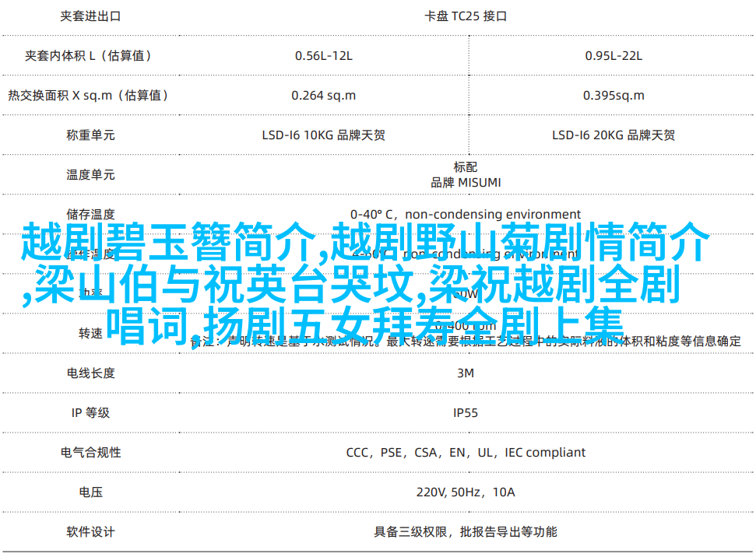The image size is (756, 557).
Task: Select the 0.95L-22L volume value
Action: 614,55
